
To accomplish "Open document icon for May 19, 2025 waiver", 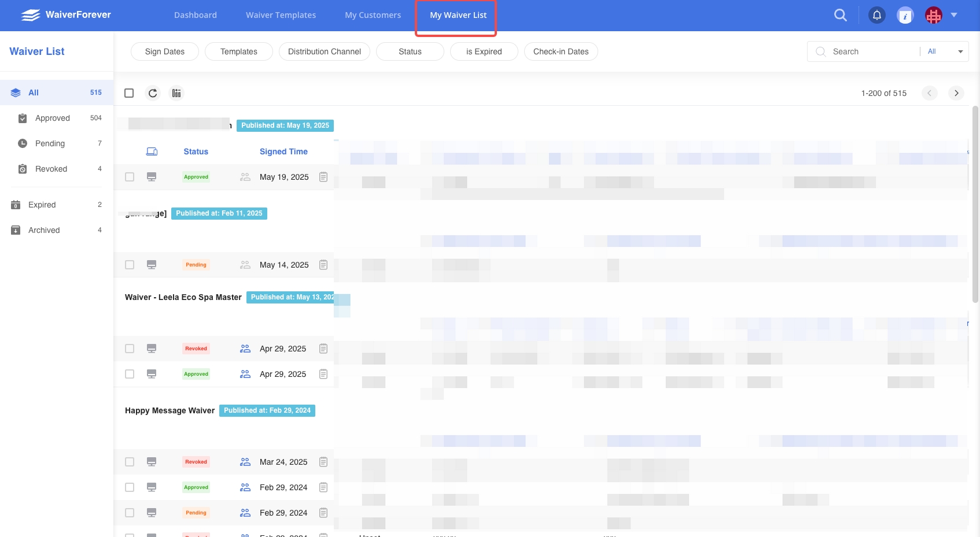I will tap(323, 177).
